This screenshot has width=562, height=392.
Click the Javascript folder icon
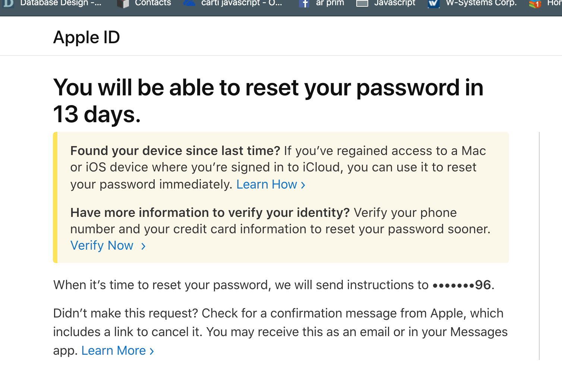point(362,3)
